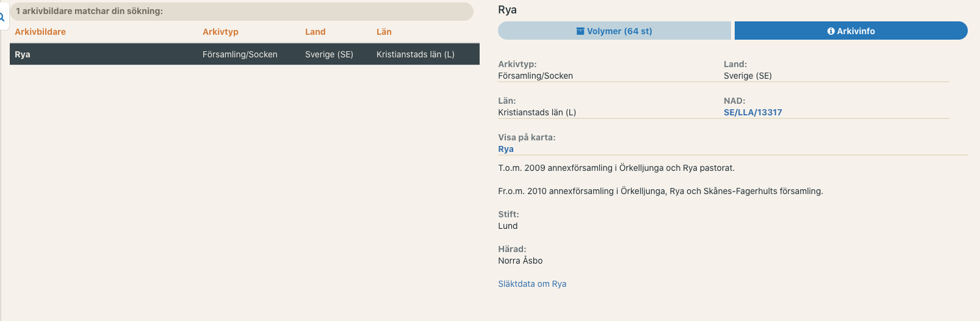Click the Rya heading above the tabs

(x=507, y=10)
